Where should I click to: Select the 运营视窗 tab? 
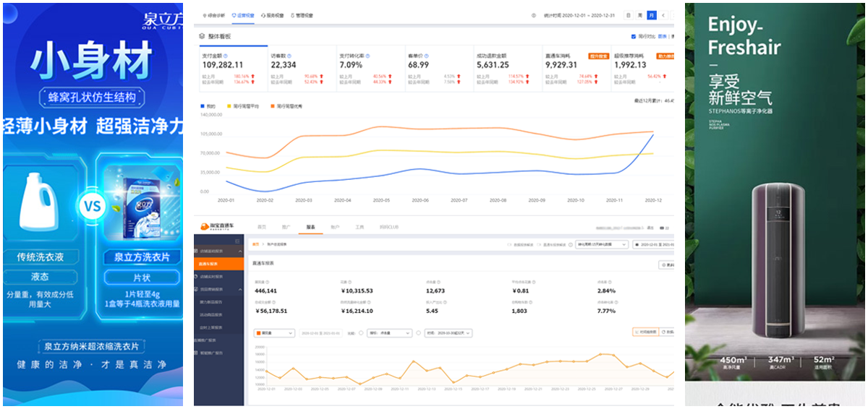click(243, 15)
